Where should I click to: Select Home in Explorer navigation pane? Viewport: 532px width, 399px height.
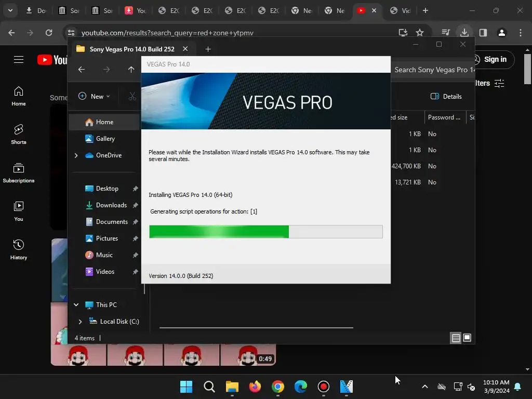click(104, 122)
